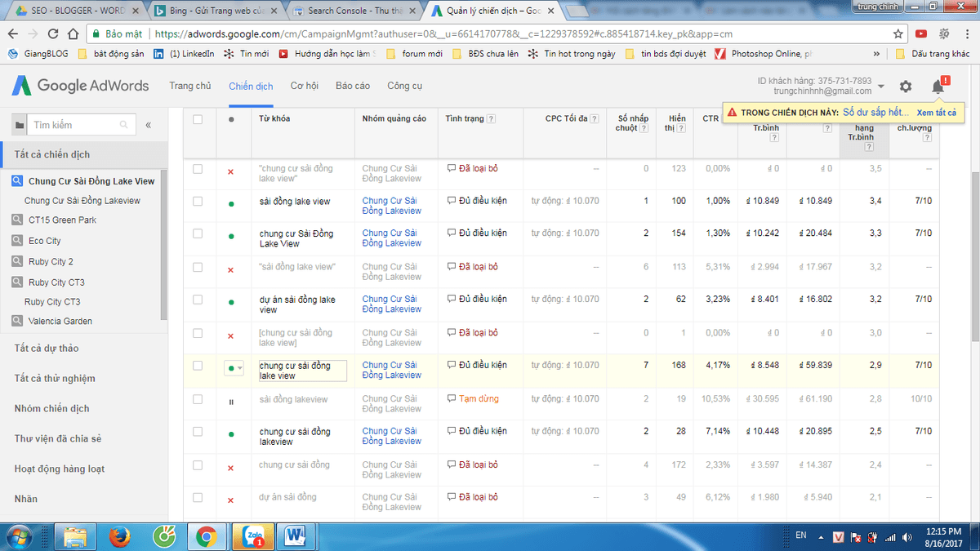Open the help icon beside Hiển thị
Viewport: 980px width, 551px height.
tap(682, 128)
